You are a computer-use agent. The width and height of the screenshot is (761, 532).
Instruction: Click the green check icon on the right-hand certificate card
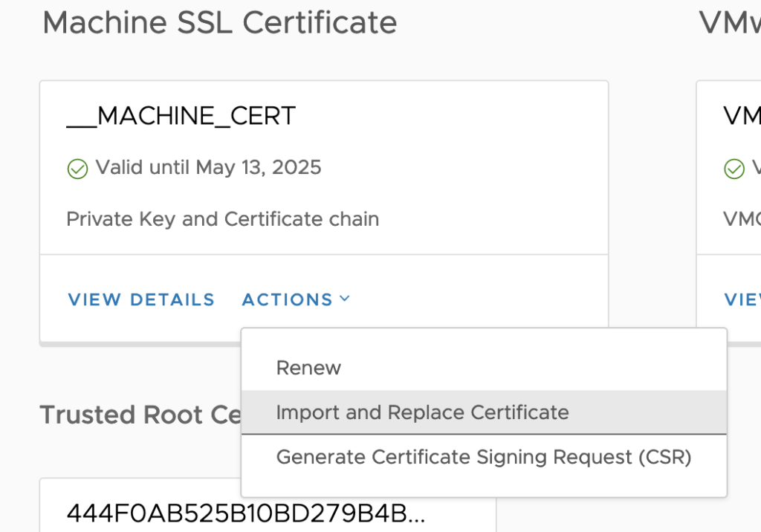tap(734, 169)
